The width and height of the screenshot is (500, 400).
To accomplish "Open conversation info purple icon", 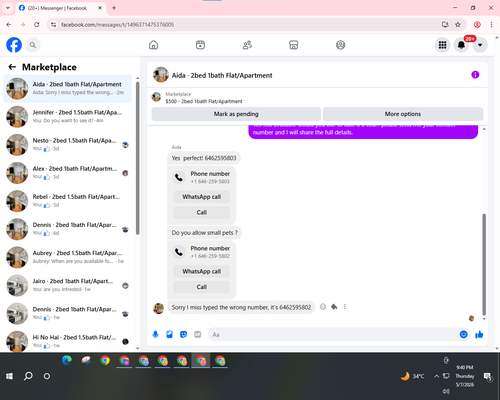I will [x=475, y=75].
